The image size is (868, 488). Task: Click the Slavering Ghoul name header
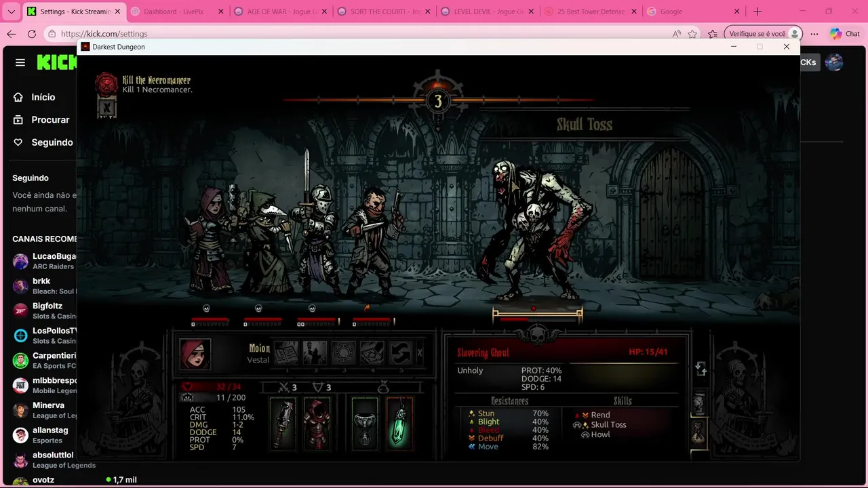tap(483, 352)
